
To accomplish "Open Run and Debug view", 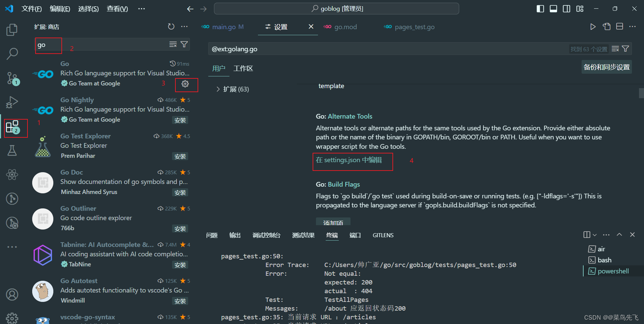I will [12, 102].
